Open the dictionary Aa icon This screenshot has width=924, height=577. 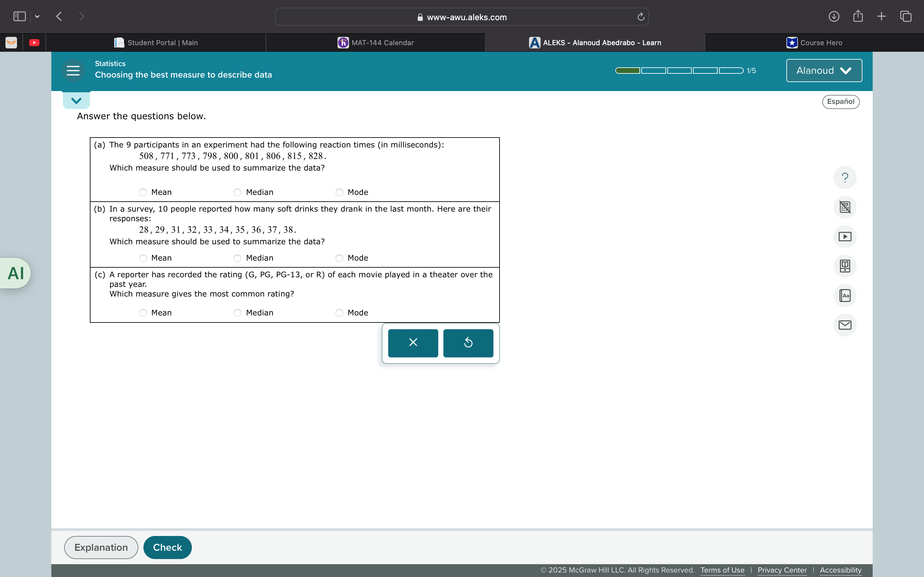click(844, 295)
